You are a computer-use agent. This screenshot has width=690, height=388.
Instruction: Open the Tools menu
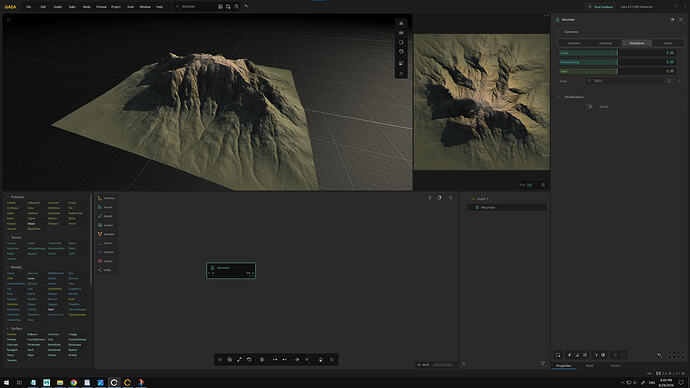coord(130,7)
